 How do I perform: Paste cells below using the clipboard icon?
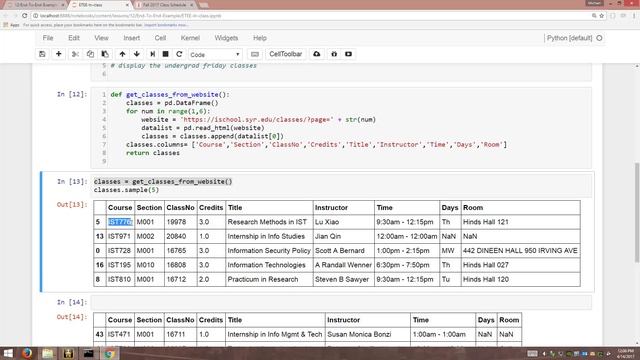tap(105, 54)
